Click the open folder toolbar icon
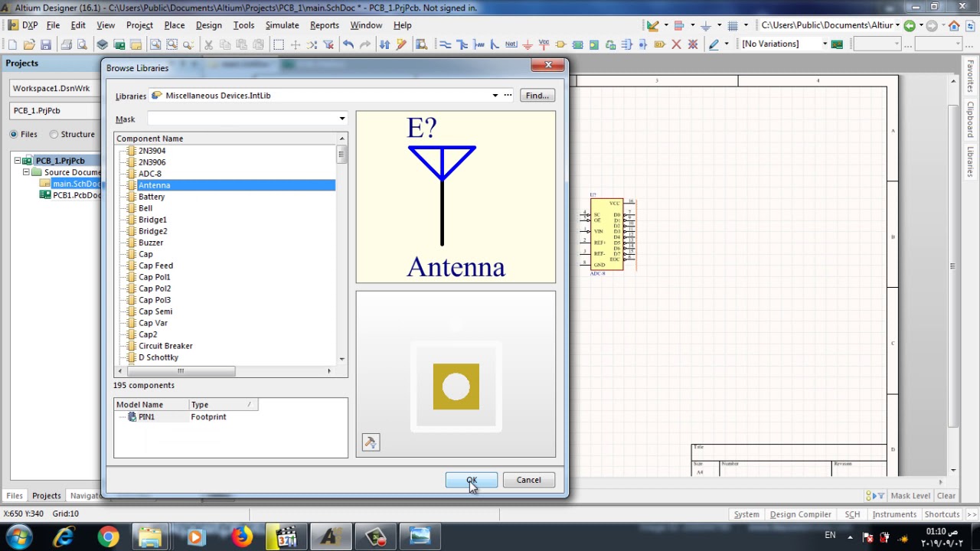980x551 pixels. (x=29, y=44)
